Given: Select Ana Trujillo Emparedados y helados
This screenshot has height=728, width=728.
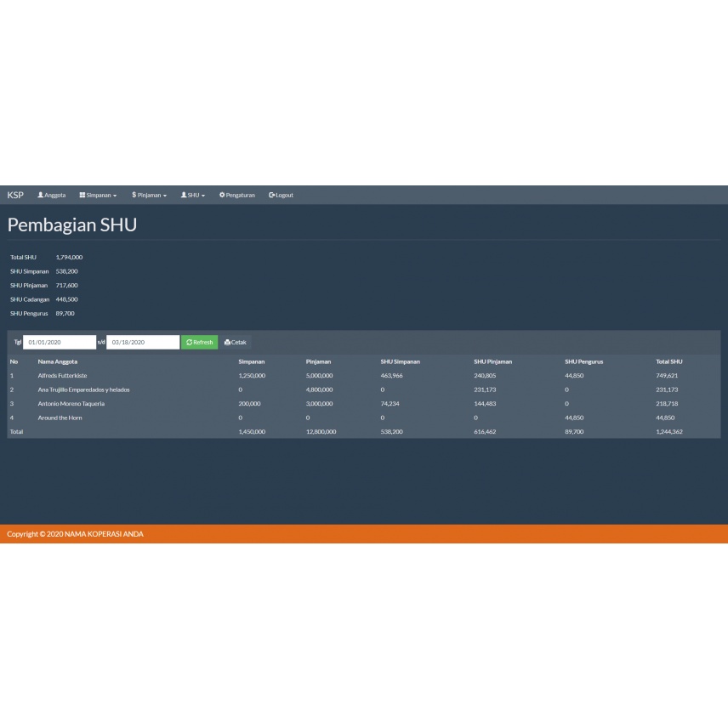Looking at the screenshot, I should [x=83, y=390].
